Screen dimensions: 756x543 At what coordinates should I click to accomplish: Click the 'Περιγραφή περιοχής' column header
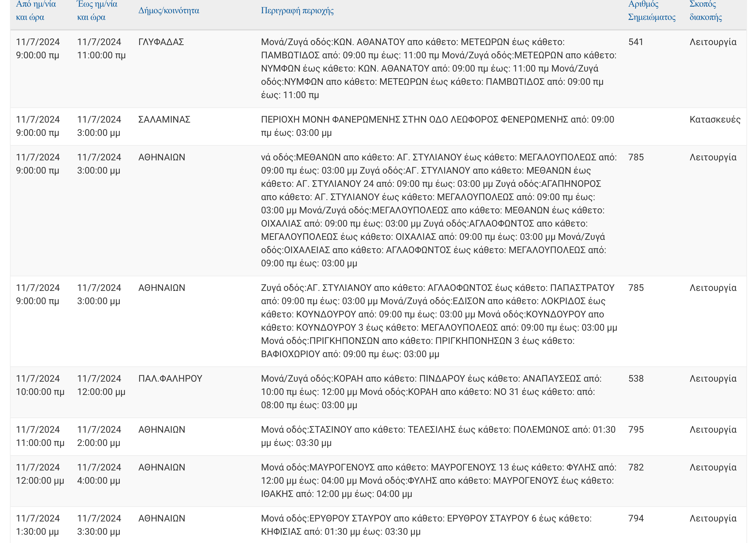[x=297, y=11]
